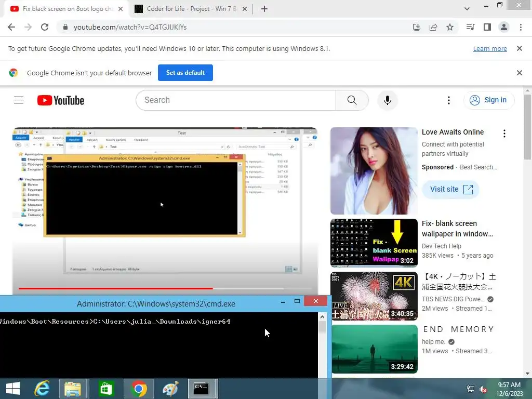This screenshot has width=532, height=399.
Task: Dismiss the default browser infobar
Action: pyautogui.click(x=519, y=73)
